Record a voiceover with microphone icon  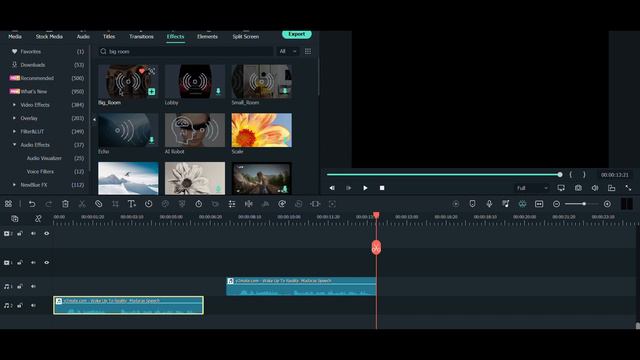[x=489, y=204]
